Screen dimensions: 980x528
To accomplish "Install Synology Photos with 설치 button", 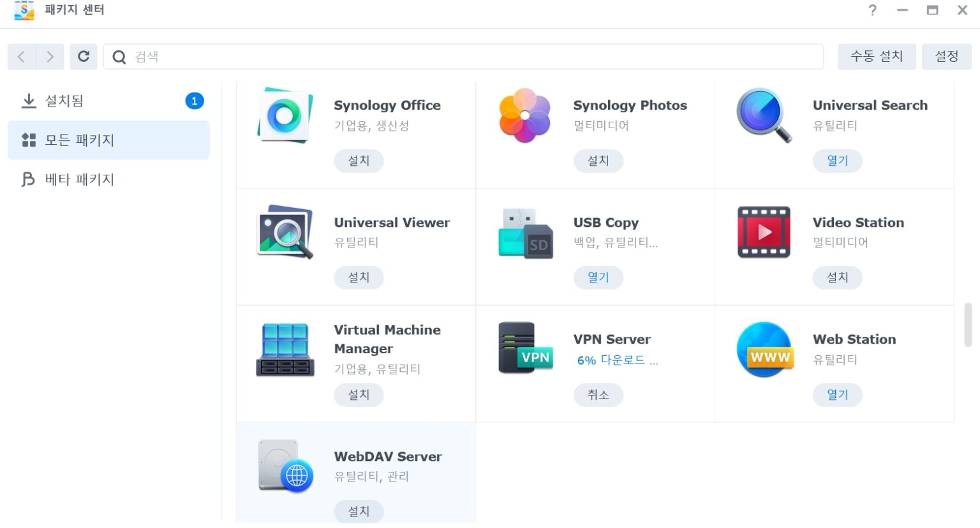I will pos(598,161).
